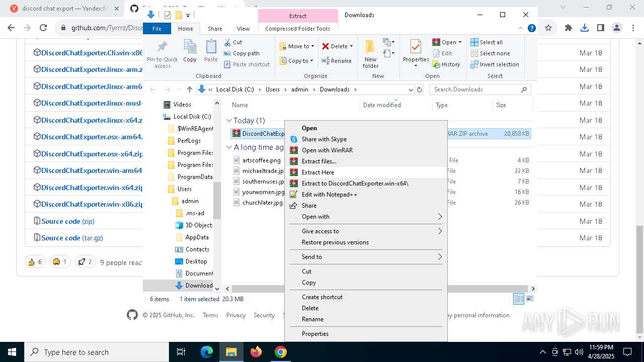Click Windows taskbar search box

[97, 352]
